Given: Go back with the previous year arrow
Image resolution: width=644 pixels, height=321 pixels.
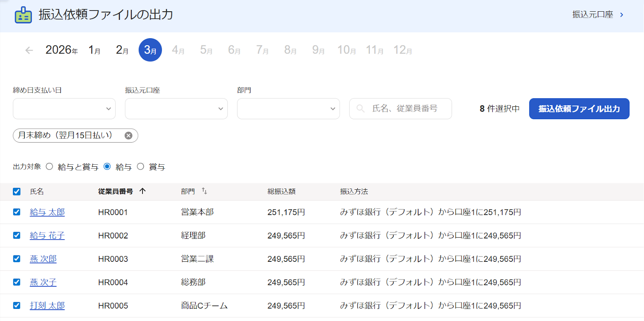Looking at the screenshot, I should pyautogui.click(x=29, y=50).
